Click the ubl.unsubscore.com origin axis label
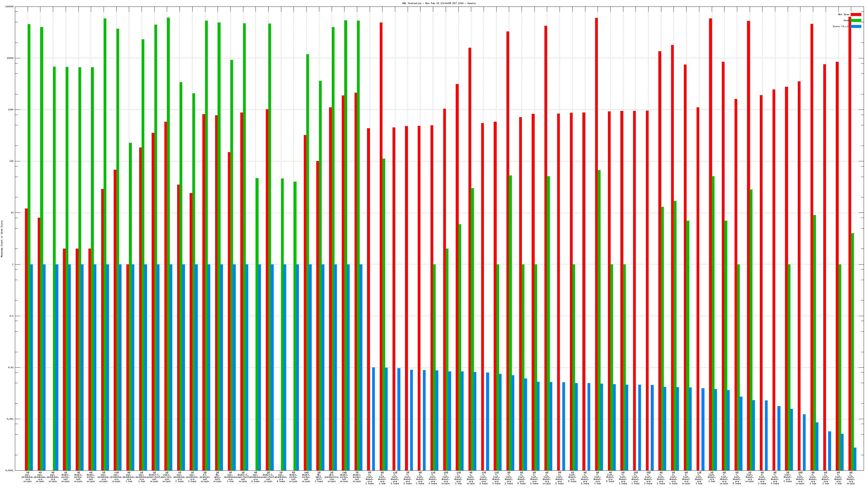Screen dimensions: 868x488 click(331, 477)
